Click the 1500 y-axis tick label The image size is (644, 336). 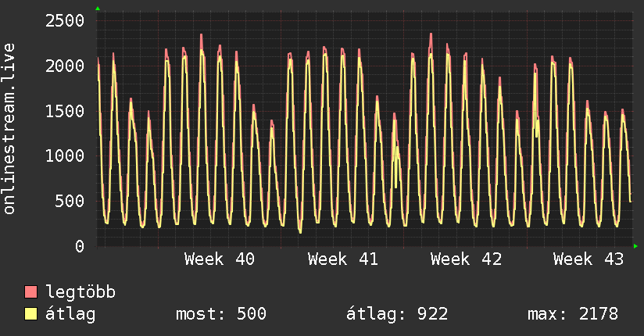64,111
